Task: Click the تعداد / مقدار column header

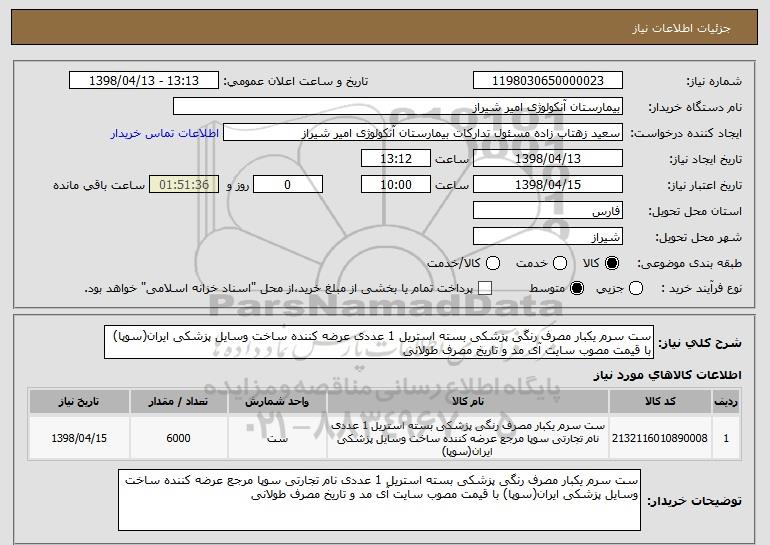Action: tap(178, 402)
